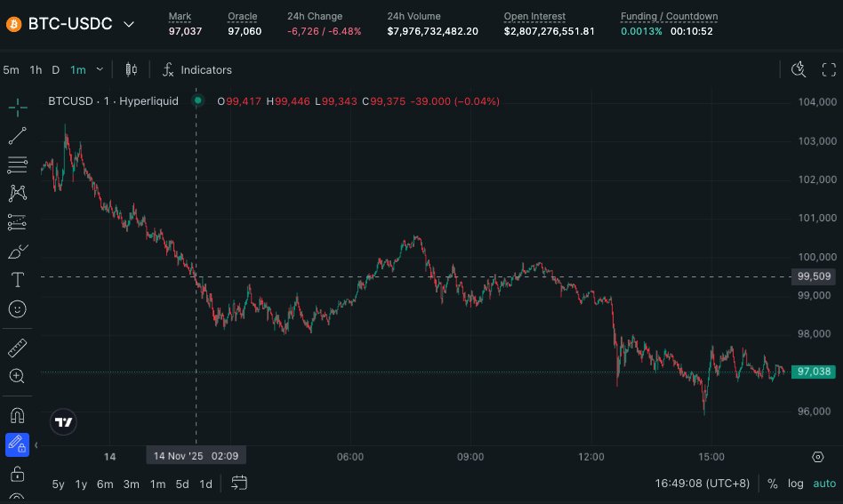Expand the BTC-USDC market pair dropdown
Screen dimensions: 843x504
[129, 24]
